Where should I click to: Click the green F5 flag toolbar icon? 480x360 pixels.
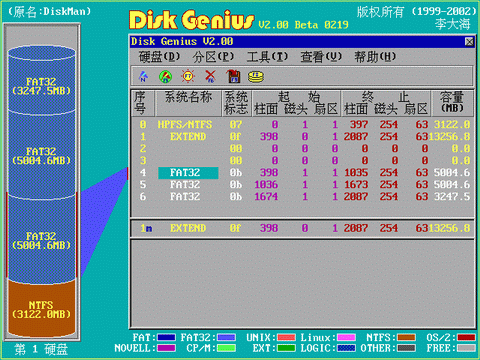pyautogui.click(x=166, y=77)
